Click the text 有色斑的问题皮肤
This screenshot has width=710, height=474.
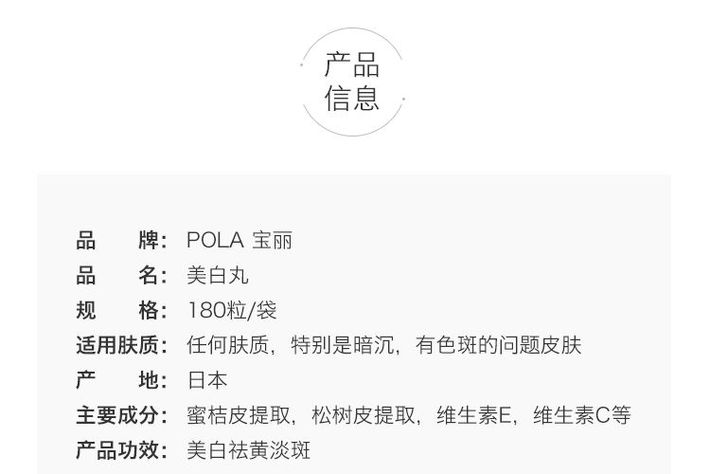coord(499,345)
